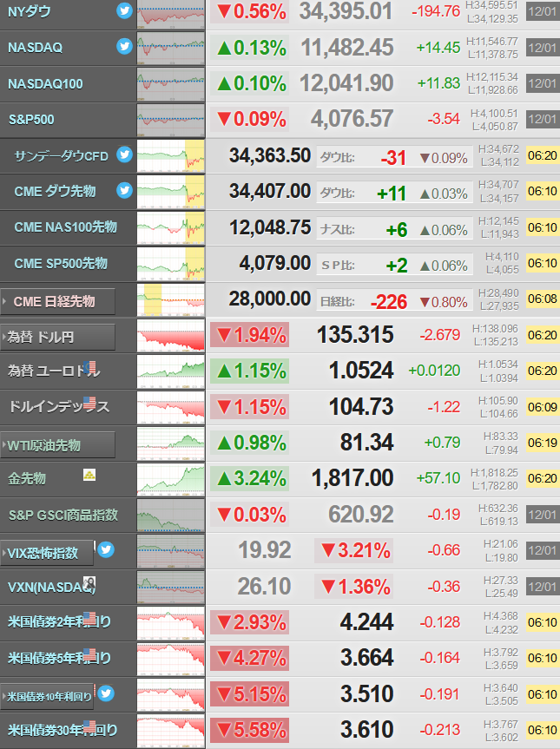Click the 2-year yield value 4.244
560x749 pixels.
coord(367,622)
